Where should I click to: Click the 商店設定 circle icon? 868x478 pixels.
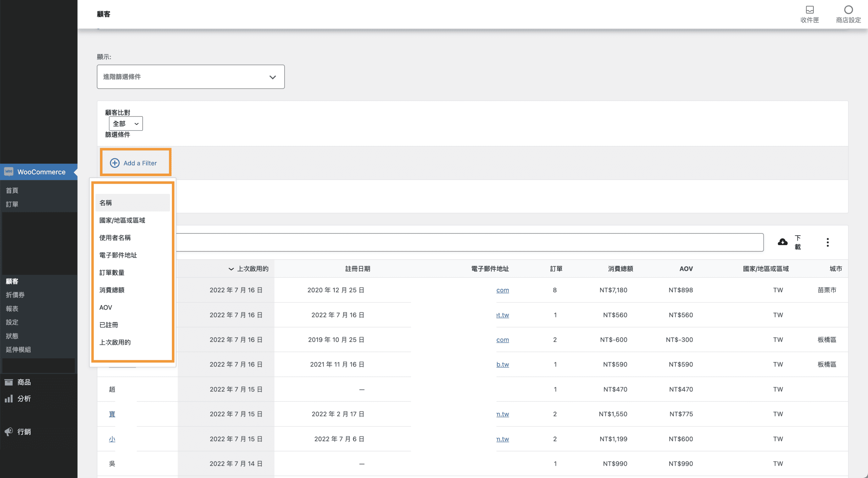[x=848, y=9]
